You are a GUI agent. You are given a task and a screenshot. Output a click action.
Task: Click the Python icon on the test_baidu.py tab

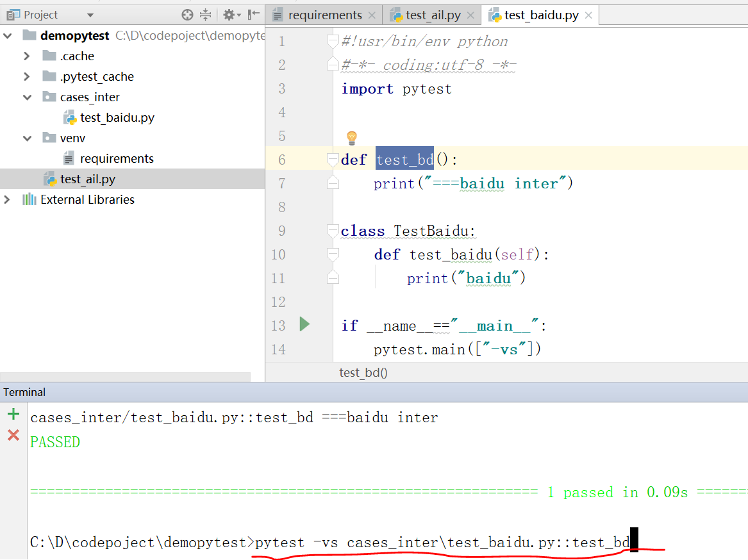[495, 16]
